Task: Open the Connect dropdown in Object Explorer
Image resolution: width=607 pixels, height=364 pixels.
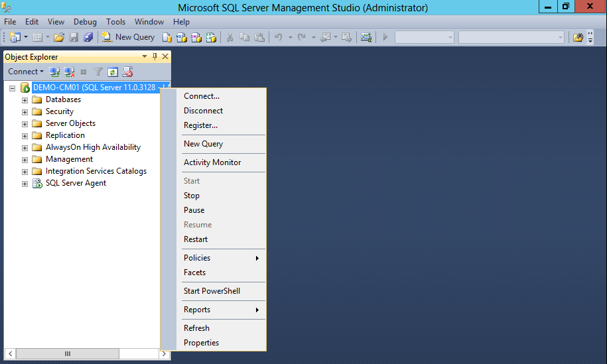Action: (26, 72)
